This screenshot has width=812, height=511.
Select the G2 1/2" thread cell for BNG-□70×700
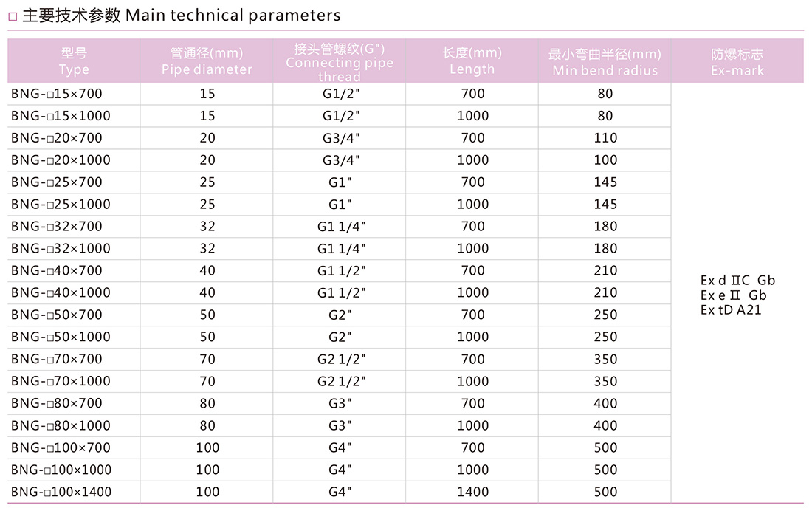point(341,359)
